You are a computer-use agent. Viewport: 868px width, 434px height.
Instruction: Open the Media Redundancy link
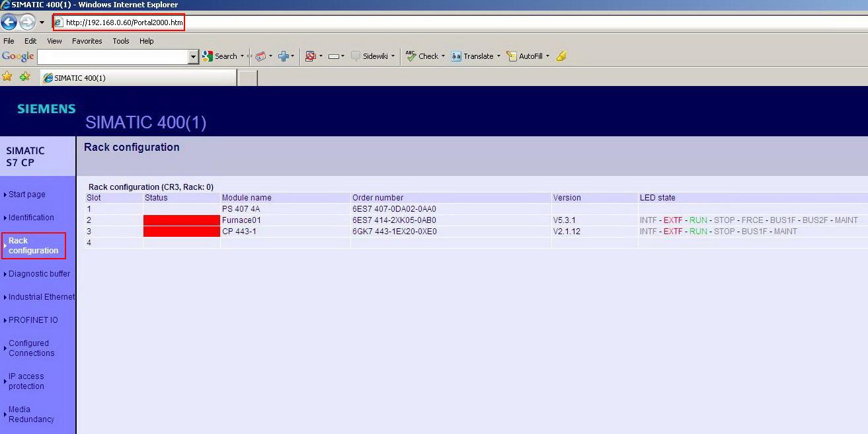(31, 414)
